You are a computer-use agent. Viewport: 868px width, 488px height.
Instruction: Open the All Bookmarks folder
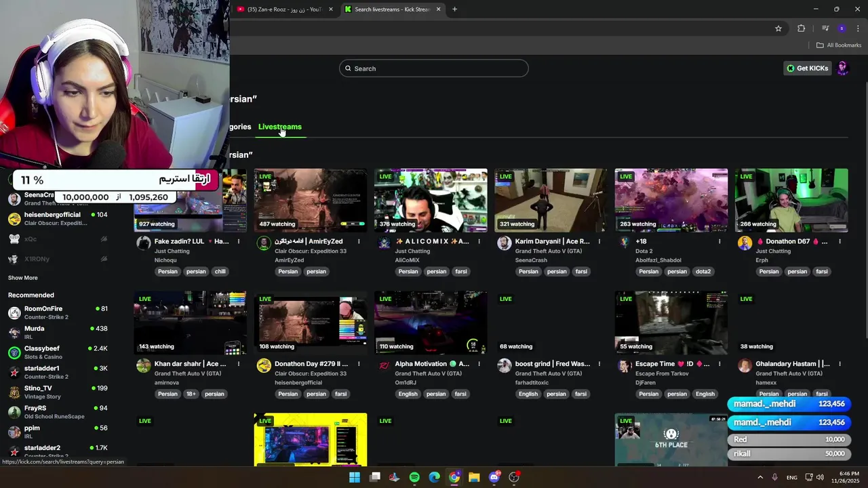(838, 45)
